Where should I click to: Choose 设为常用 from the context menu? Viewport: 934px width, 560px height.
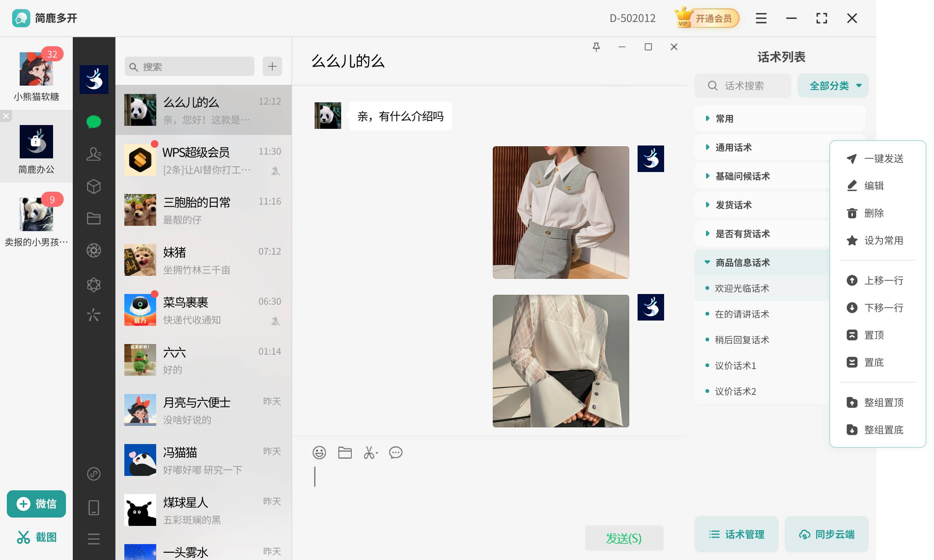point(883,241)
